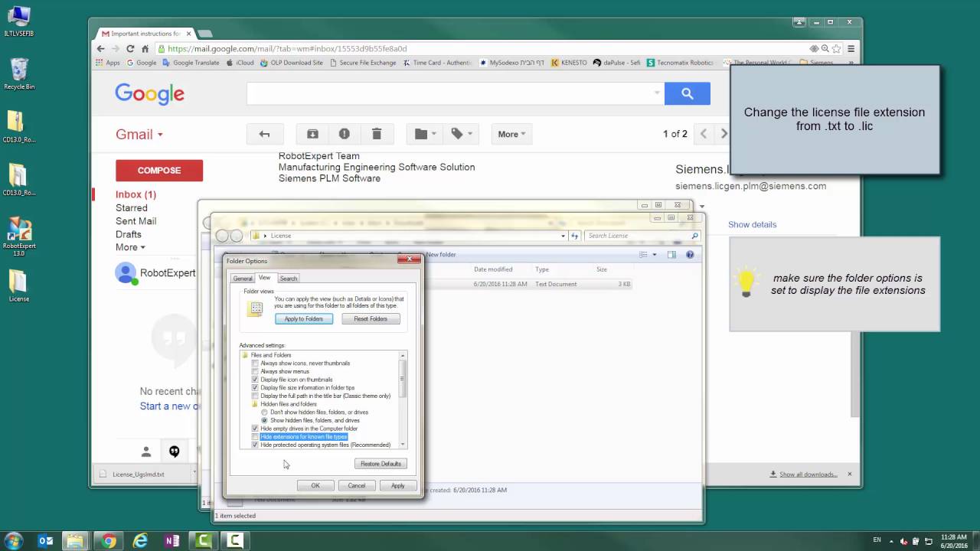Toggle Always show menus checkbox
Screen dimensions: 980x551
[256, 371]
